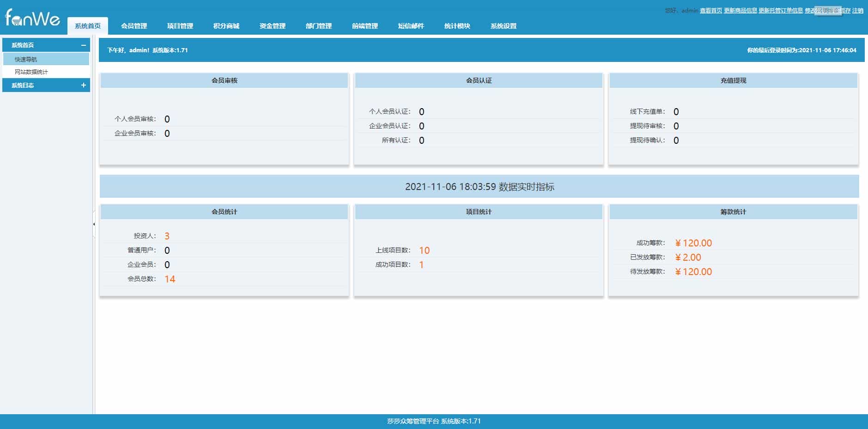Click the 会员总数 value 14
This screenshot has height=429, width=868.
point(170,279)
